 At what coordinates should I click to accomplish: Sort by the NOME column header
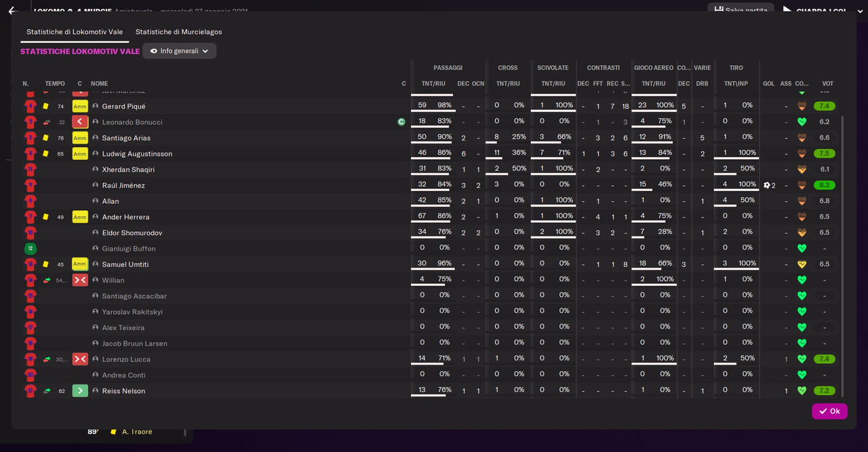100,84
